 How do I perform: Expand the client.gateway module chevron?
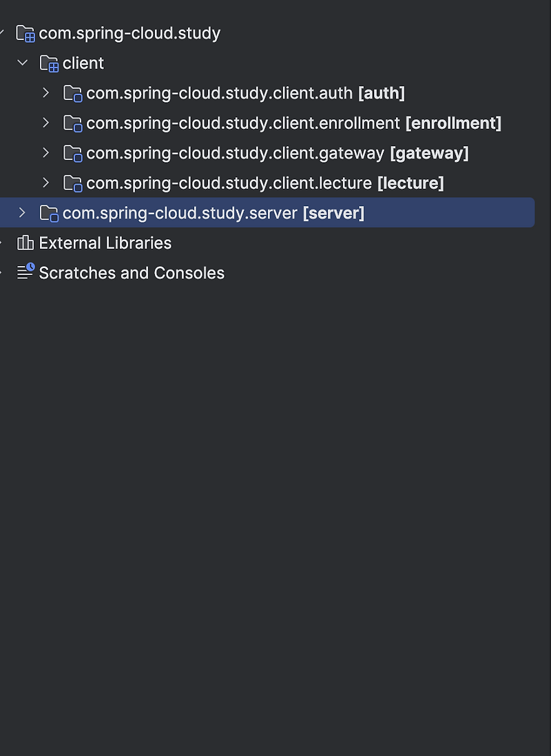[x=46, y=152]
